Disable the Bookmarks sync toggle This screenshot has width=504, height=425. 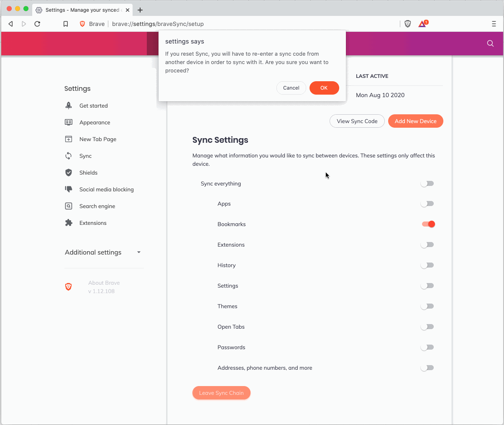[x=428, y=224]
